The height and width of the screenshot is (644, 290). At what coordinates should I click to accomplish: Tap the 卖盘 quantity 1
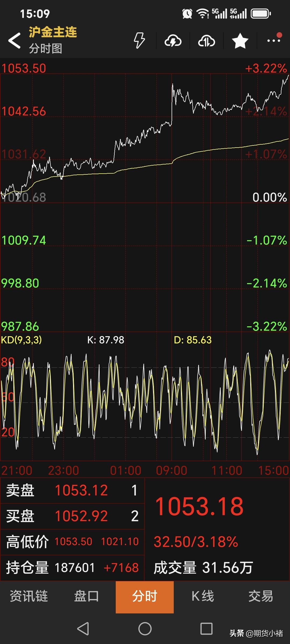pos(135,490)
